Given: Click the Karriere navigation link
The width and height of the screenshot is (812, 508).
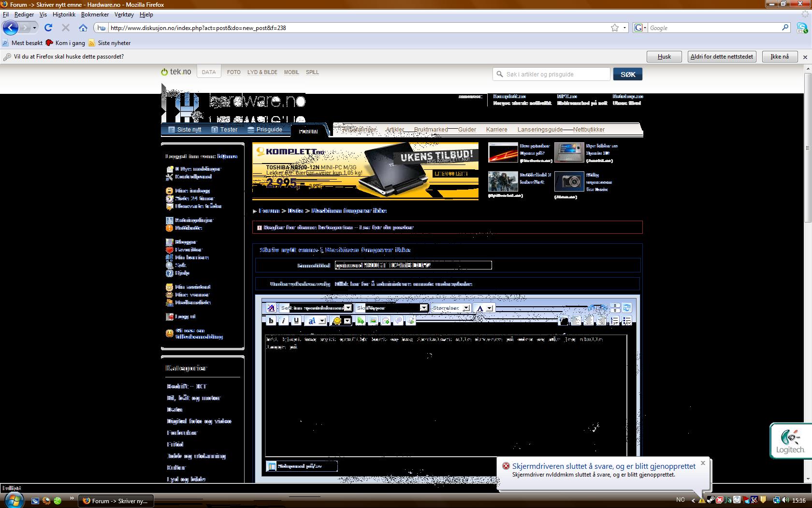Looking at the screenshot, I should tap(496, 129).
